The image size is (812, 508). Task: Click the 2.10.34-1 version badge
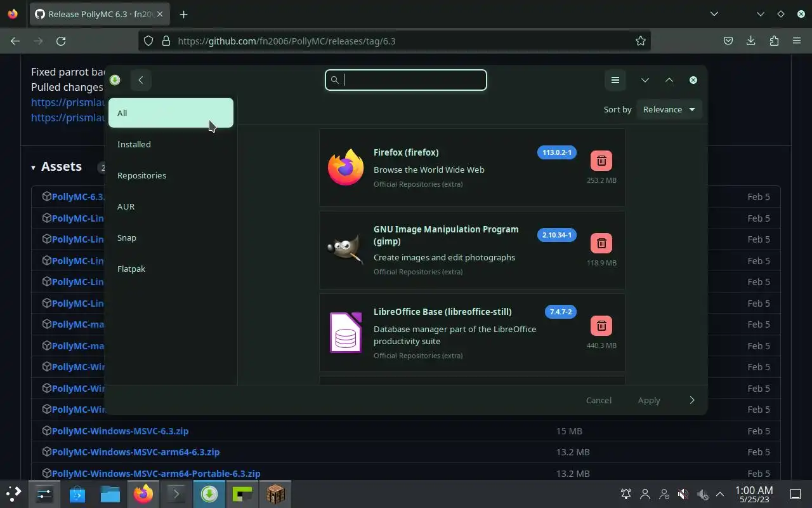[x=557, y=235]
